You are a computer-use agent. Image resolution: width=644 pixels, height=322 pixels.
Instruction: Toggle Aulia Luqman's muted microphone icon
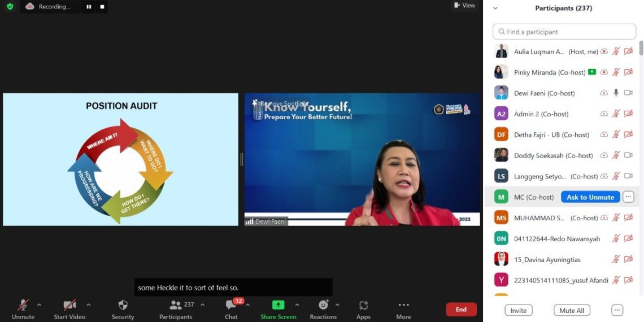[616, 51]
